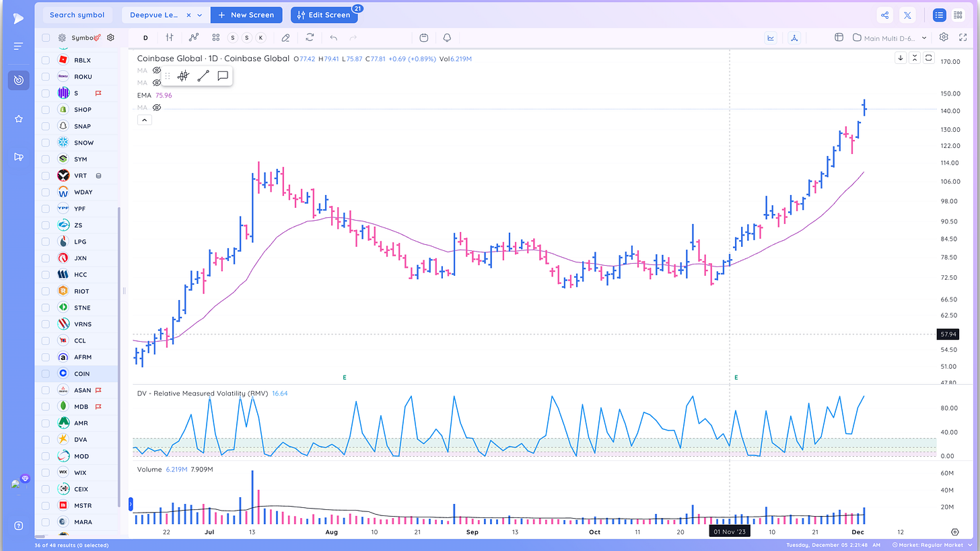Tick the checkbox beside COIN
Screen dimensions: 980x551
(46, 373)
